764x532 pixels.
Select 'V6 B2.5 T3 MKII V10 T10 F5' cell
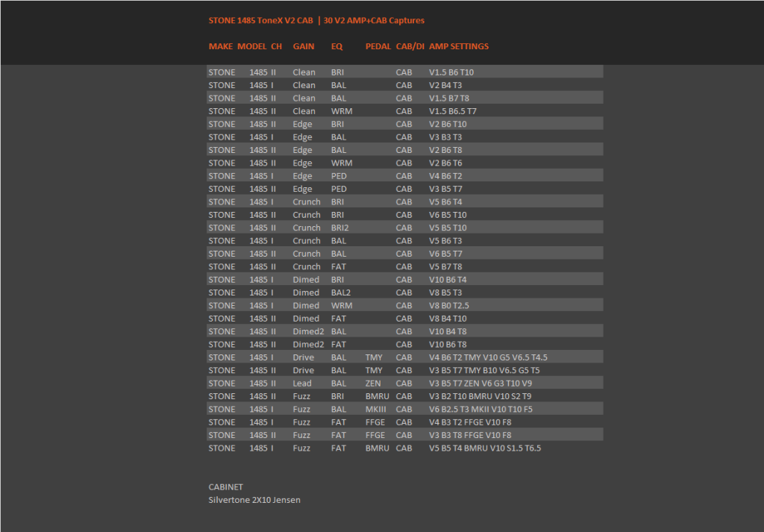[x=481, y=409]
